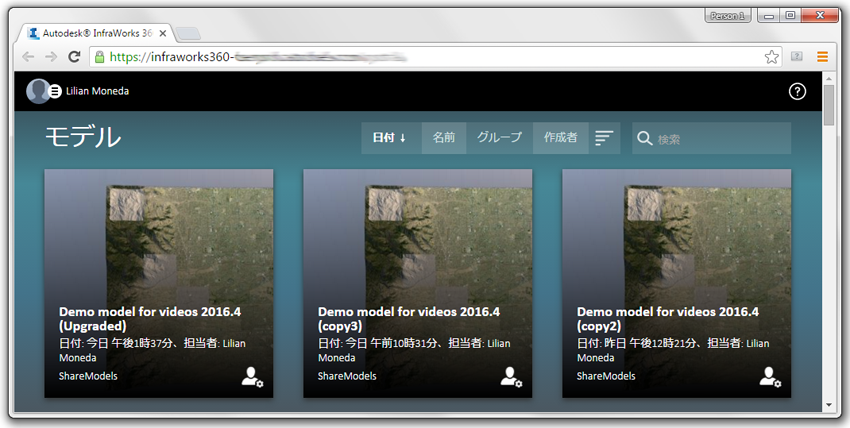Click the extension icon beside the bookmark star

click(x=796, y=56)
